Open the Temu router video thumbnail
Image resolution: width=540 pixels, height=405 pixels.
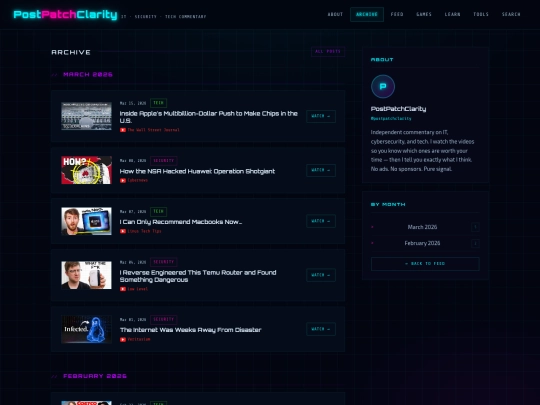[86, 275]
